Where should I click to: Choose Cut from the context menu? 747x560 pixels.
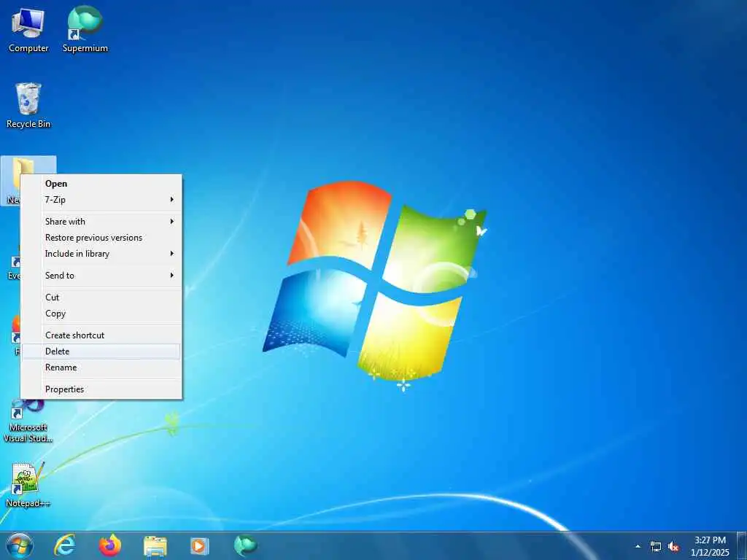[101, 297]
